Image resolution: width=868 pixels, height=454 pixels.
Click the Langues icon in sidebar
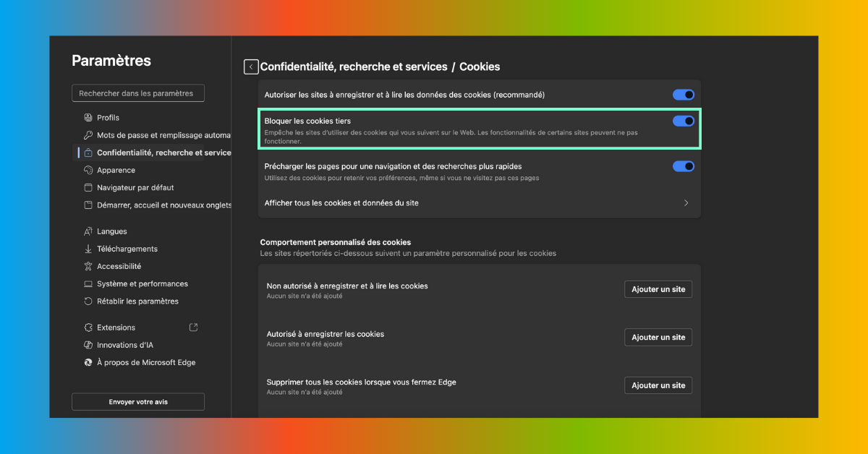point(88,231)
